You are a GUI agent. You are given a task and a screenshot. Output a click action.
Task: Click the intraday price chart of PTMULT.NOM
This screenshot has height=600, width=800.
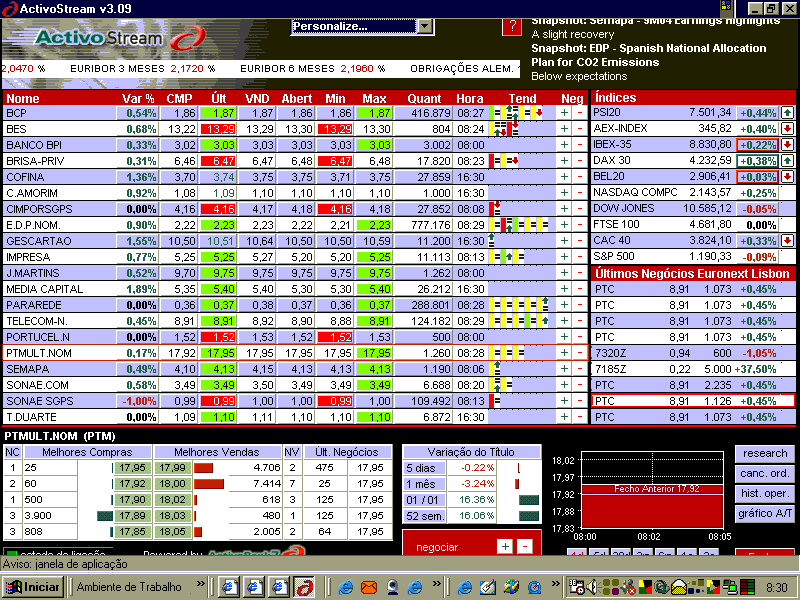(x=652, y=490)
